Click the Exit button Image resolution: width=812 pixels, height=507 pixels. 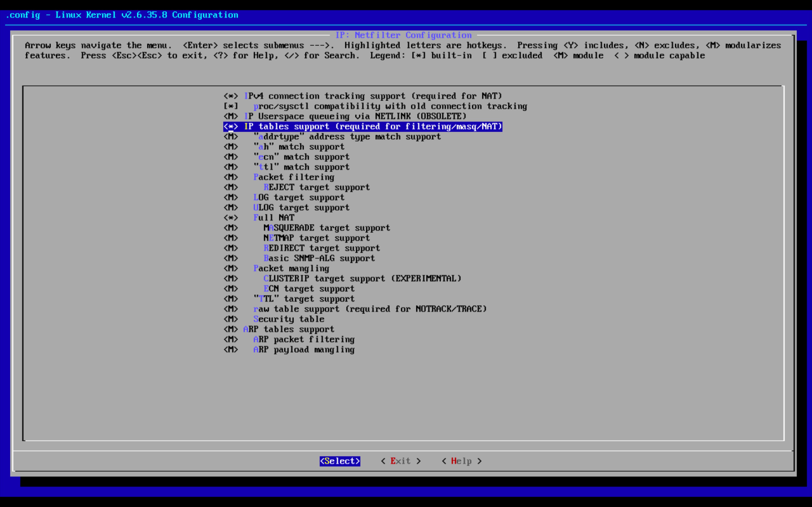pyautogui.click(x=400, y=461)
